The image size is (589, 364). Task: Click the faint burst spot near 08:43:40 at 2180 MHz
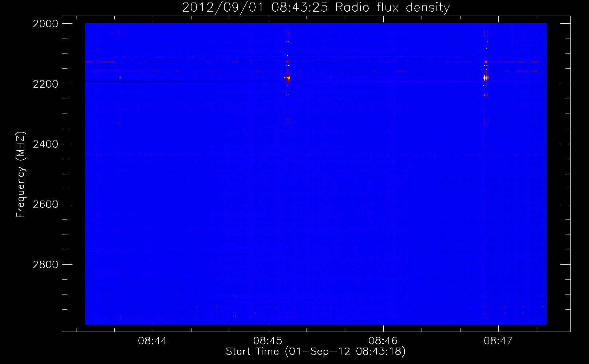click(119, 78)
